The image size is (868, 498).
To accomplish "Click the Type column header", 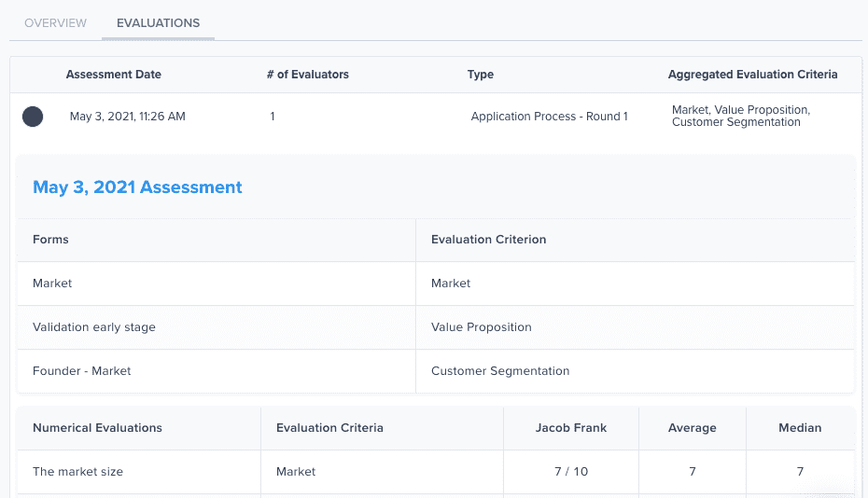I will (x=481, y=75).
